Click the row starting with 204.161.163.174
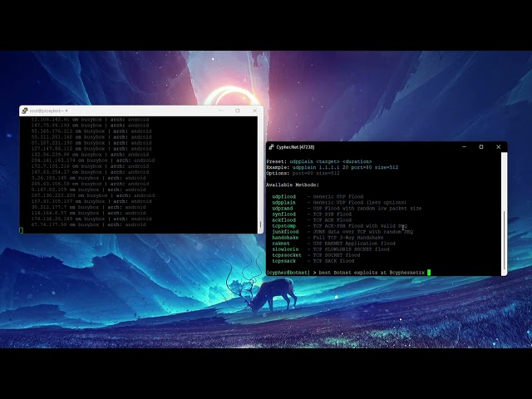Screen dimensions: 532x399 pos(93,160)
